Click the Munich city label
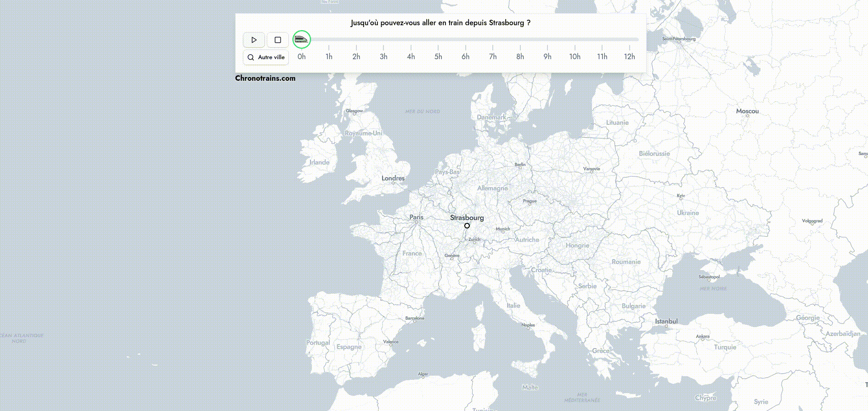Image resolution: width=868 pixels, height=411 pixels. point(503,229)
